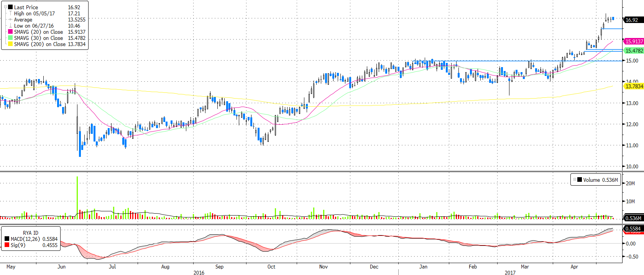
Task: Select 'SMAVG (30) on Close' legend label
Action: coord(39,38)
